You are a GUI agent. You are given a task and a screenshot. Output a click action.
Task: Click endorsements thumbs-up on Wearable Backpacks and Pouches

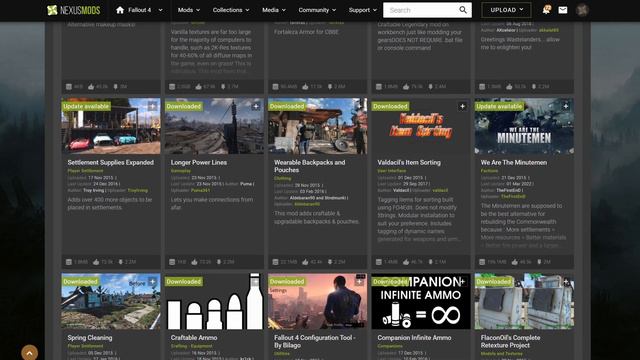coord(305,262)
